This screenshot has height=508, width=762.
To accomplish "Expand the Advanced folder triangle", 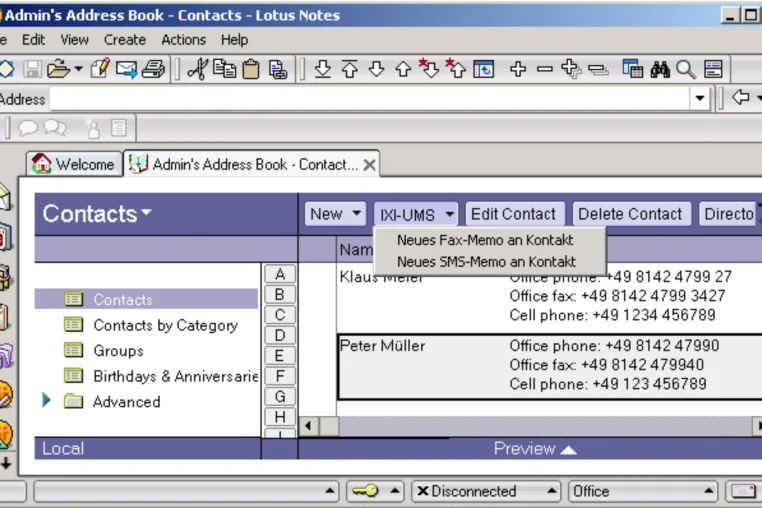I will click(46, 400).
